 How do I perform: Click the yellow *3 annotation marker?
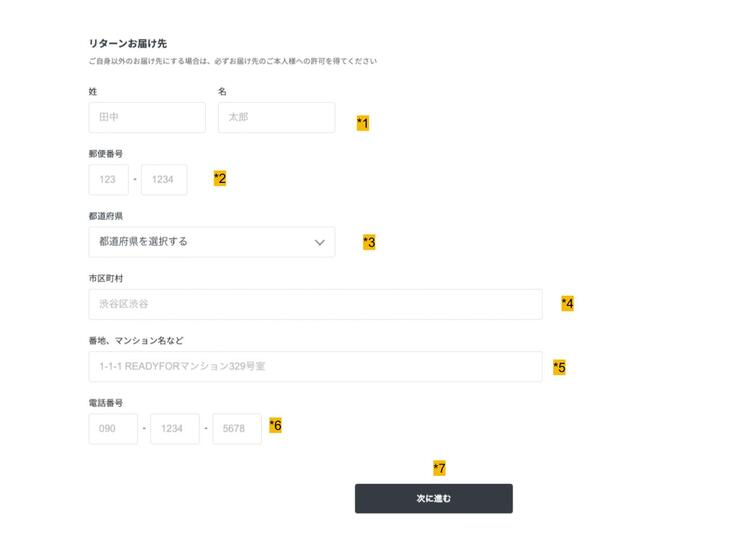(x=369, y=242)
